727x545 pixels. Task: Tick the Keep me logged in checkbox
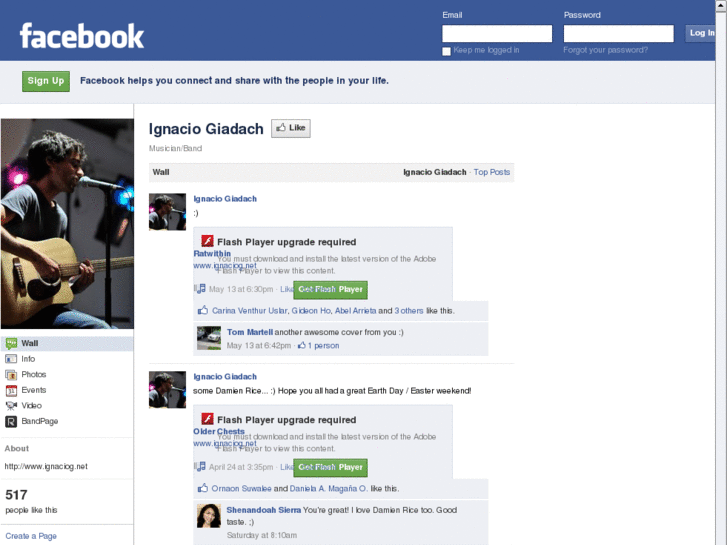[x=446, y=51]
